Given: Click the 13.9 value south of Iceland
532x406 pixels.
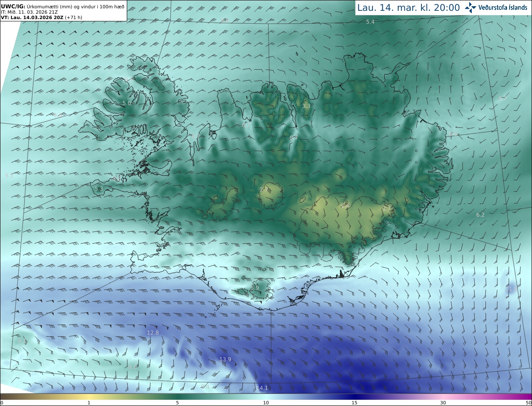Looking at the screenshot, I should click(x=225, y=359).
